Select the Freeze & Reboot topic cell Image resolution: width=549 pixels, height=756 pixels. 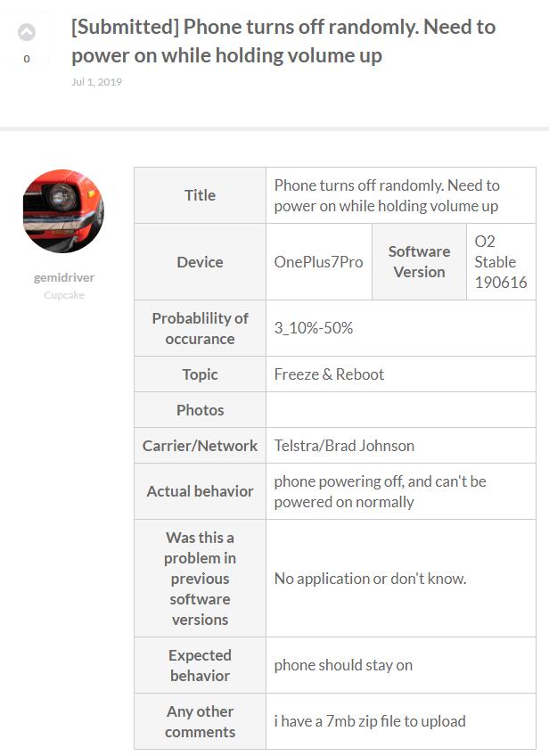[329, 374]
